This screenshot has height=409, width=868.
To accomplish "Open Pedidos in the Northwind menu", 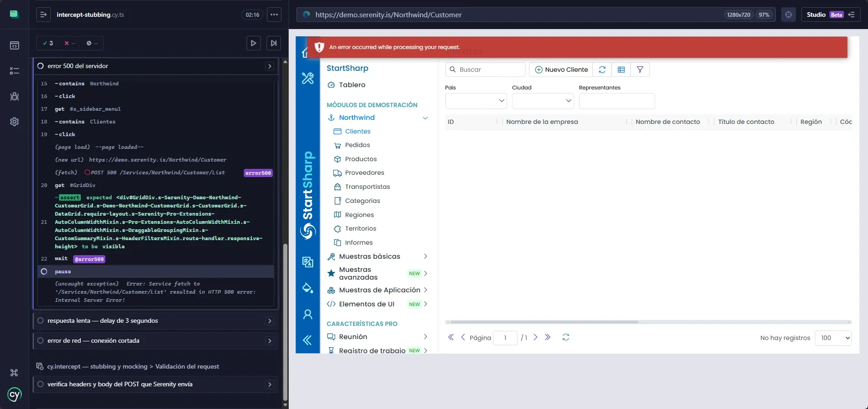I will [357, 145].
